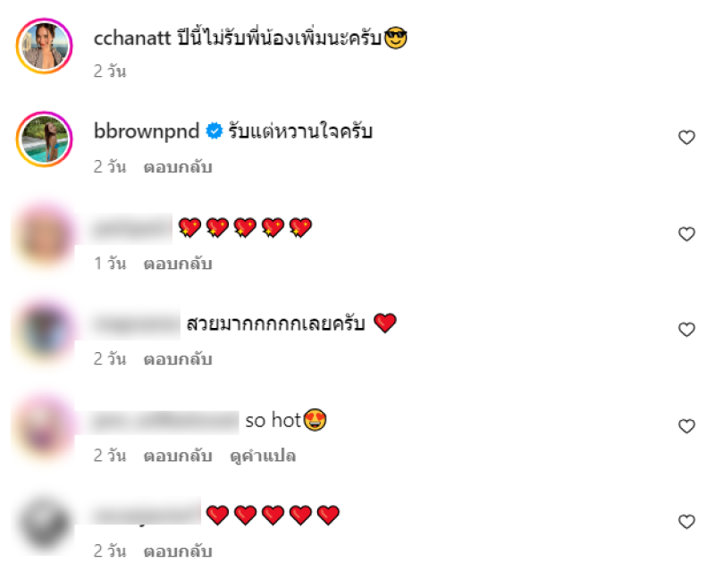Image resolution: width=715 pixels, height=588 pixels.
Task: Click the blurred gray avatar of the last commenter
Action: (x=44, y=524)
